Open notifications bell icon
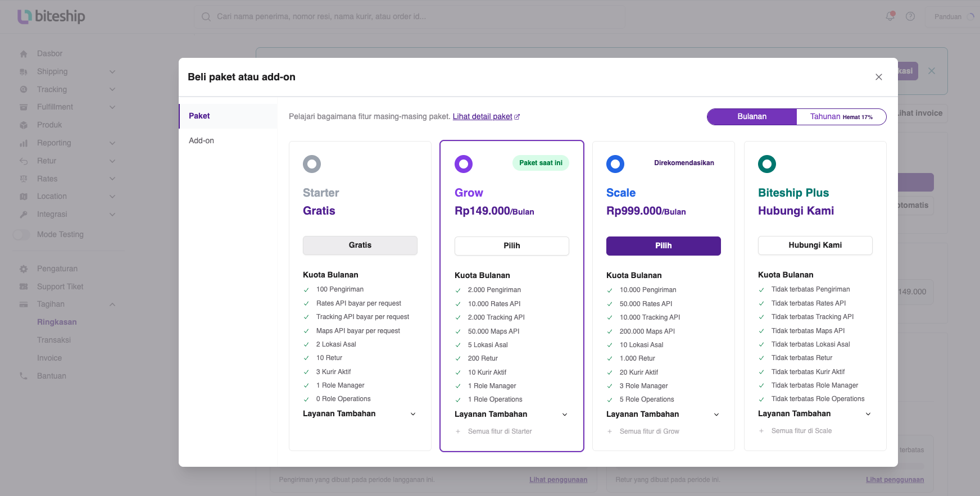 (x=890, y=16)
